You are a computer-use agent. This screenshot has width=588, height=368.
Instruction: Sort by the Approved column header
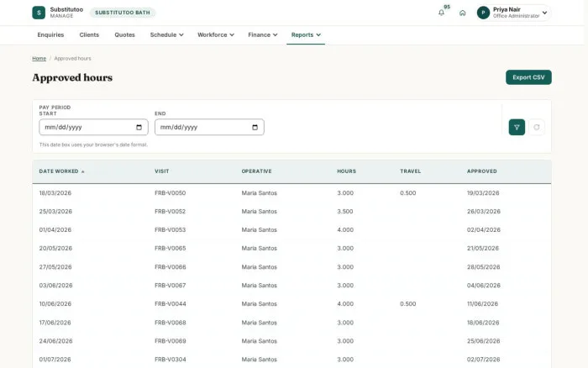coord(482,171)
